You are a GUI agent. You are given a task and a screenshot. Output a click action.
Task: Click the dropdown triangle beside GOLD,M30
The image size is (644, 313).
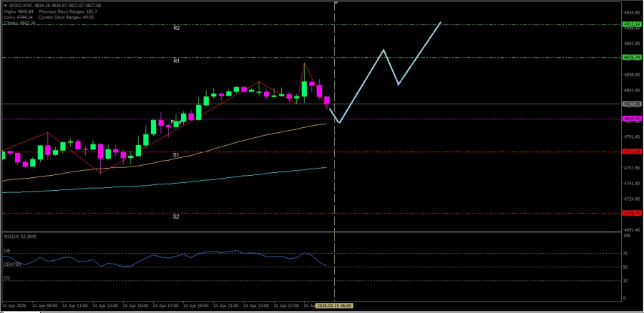point(6,5)
